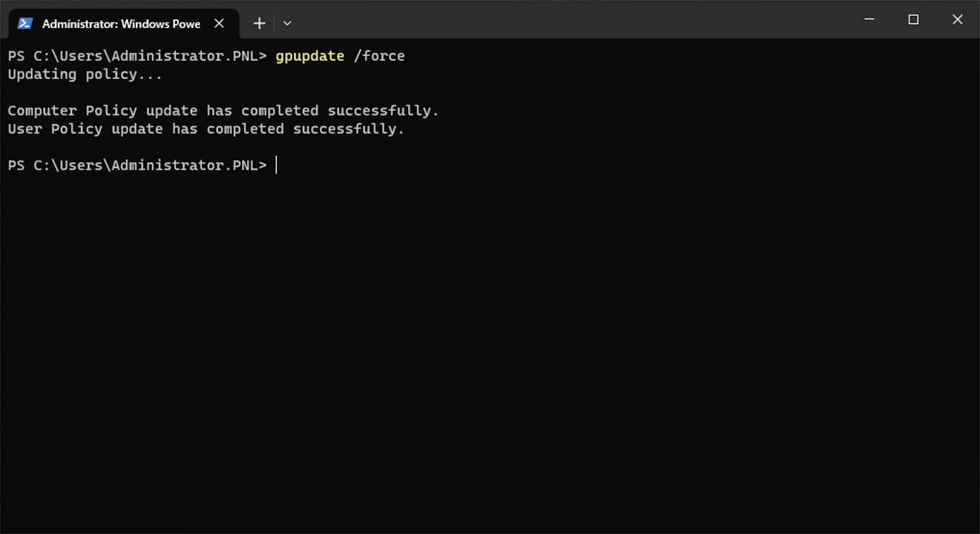Click the yellow gpupdate command text
Image resolution: width=980 pixels, height=534 pixels.
[310, 56]
